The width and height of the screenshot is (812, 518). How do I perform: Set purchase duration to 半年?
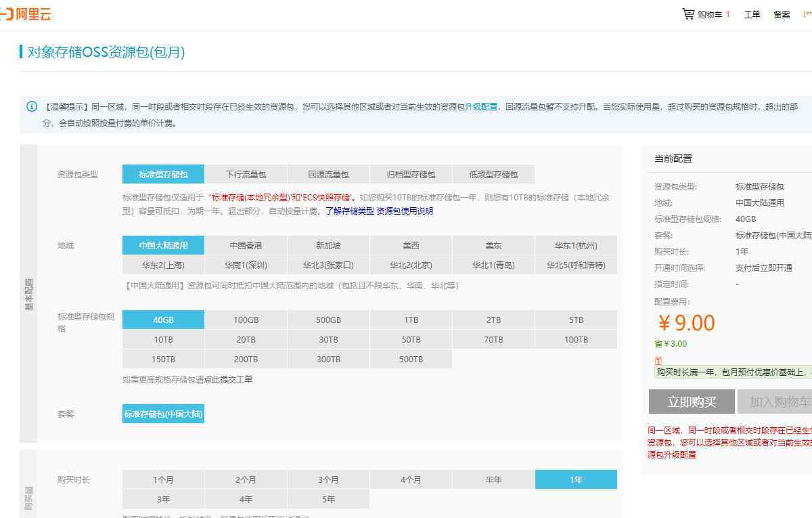click(x=493, y=479)
